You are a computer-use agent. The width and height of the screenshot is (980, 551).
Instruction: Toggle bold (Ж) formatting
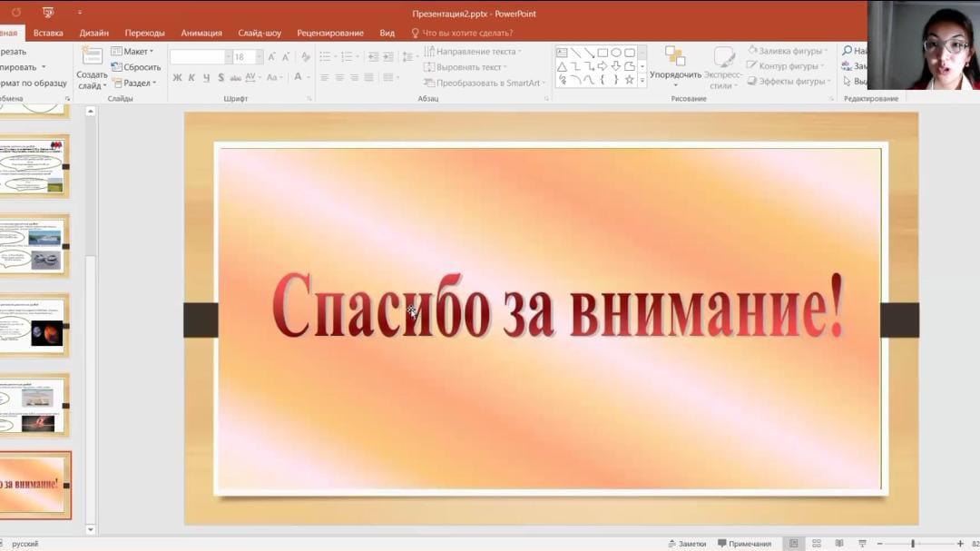pos(177,78)
